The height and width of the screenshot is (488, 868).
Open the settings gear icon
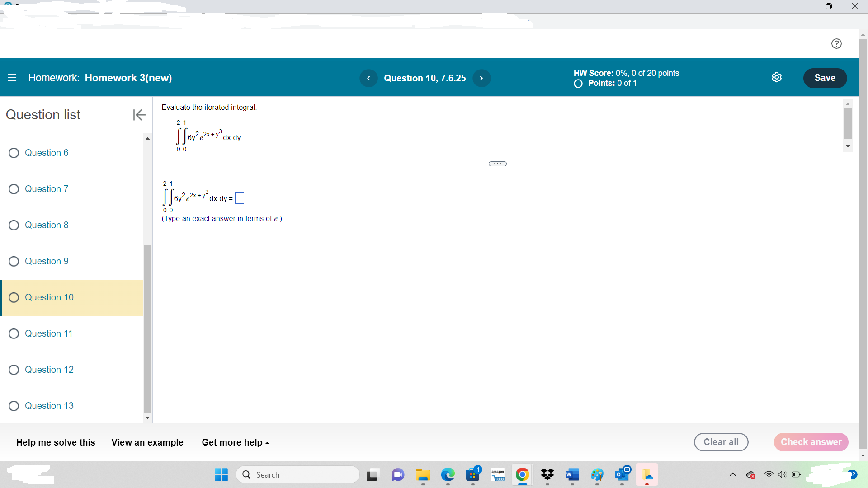(776, 78)
